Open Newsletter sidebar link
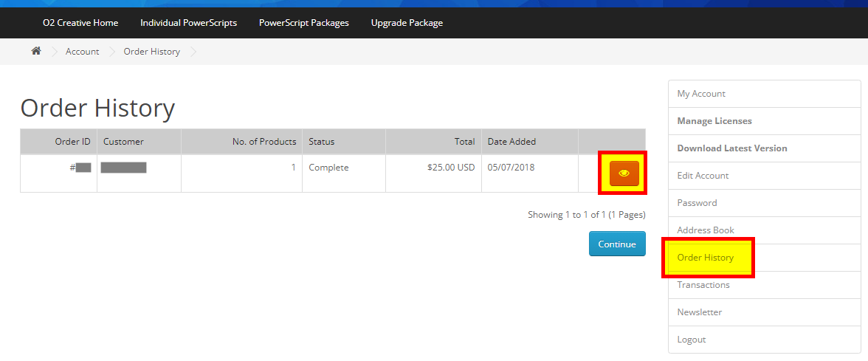The height and width of the screenshot is (361, 868). coord(699,312)
